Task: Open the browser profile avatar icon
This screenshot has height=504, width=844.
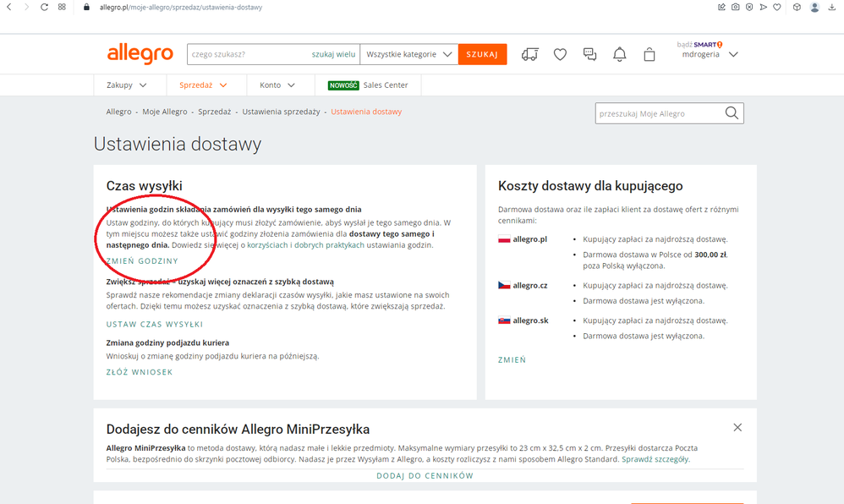Action: coord(815,7)
